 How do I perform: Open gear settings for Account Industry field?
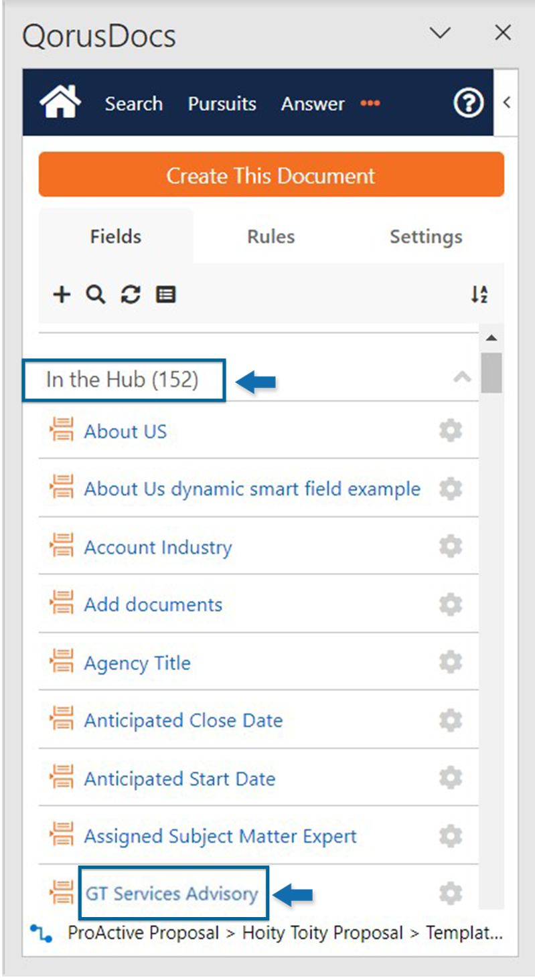pos(451,547)
